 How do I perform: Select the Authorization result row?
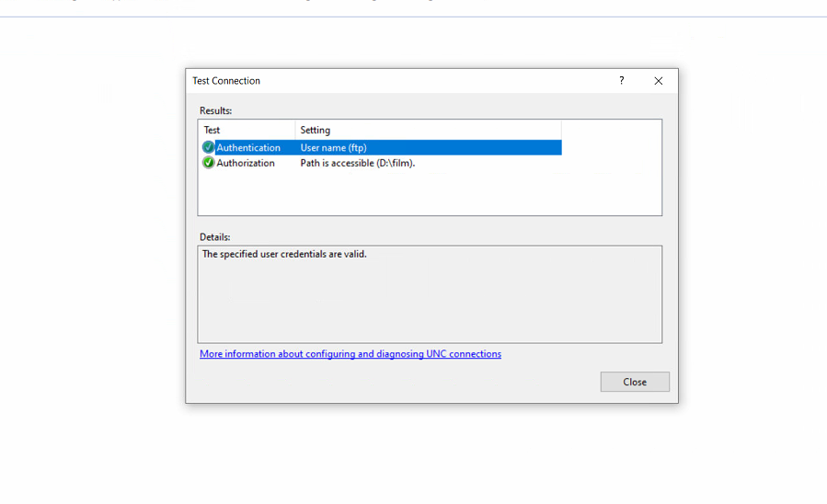pos(246,163)
